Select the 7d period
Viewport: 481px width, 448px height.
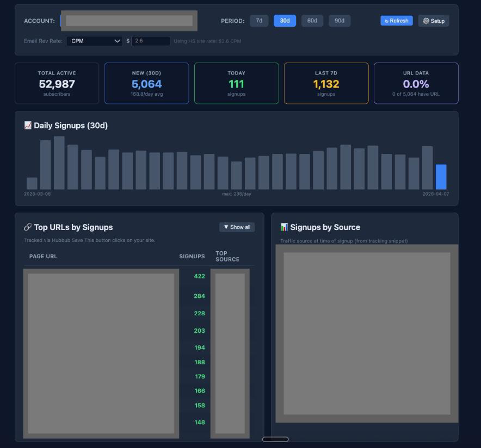259,21
